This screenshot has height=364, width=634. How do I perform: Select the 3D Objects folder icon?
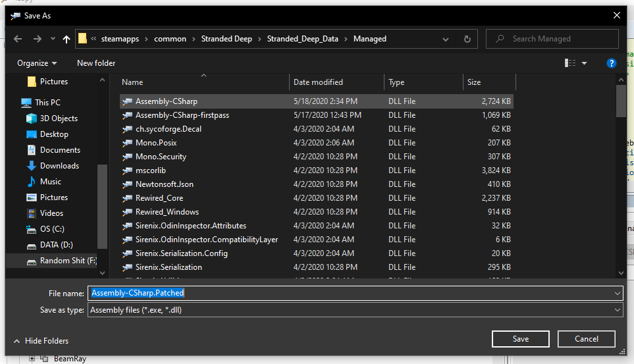pyautogui.click(x=32, y=118)
